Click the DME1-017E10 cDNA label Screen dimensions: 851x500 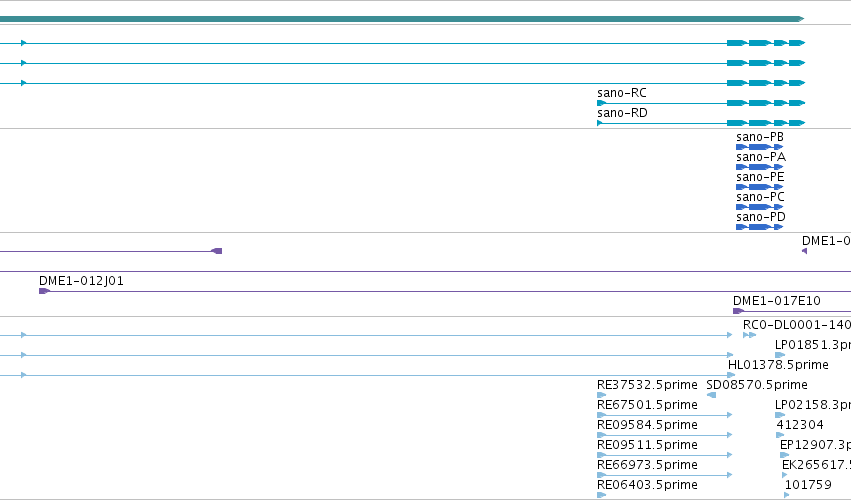click(777, 301)
